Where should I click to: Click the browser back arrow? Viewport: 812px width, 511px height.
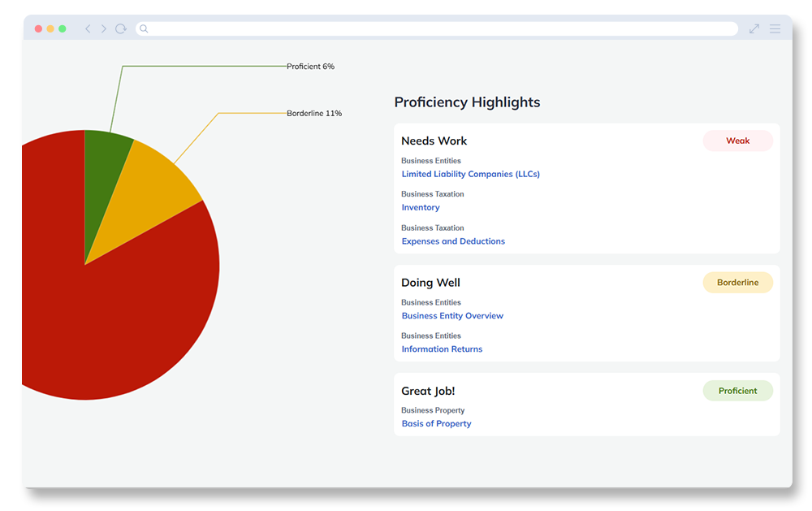[x=88, y=28]
